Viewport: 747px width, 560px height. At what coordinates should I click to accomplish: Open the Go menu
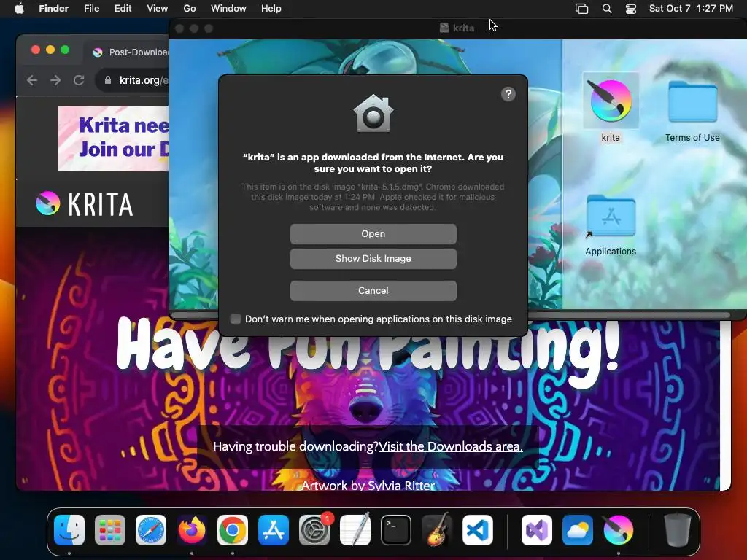click(x=190, y=9)
